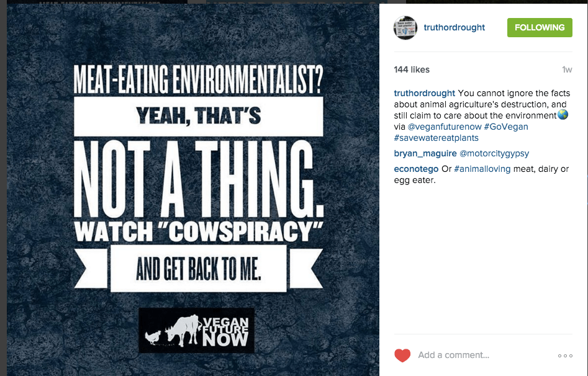
Task: Click the Vegan Future Now logo in the image
Action: point(196,331)
